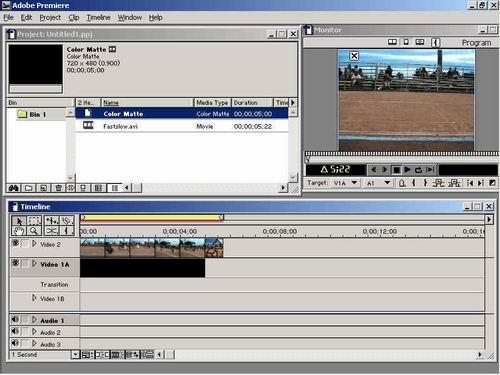The width and height of the screenshot is (500, 375).
Task: Toggle the eye visibility of Video 2 track
Action: point(15,243)
